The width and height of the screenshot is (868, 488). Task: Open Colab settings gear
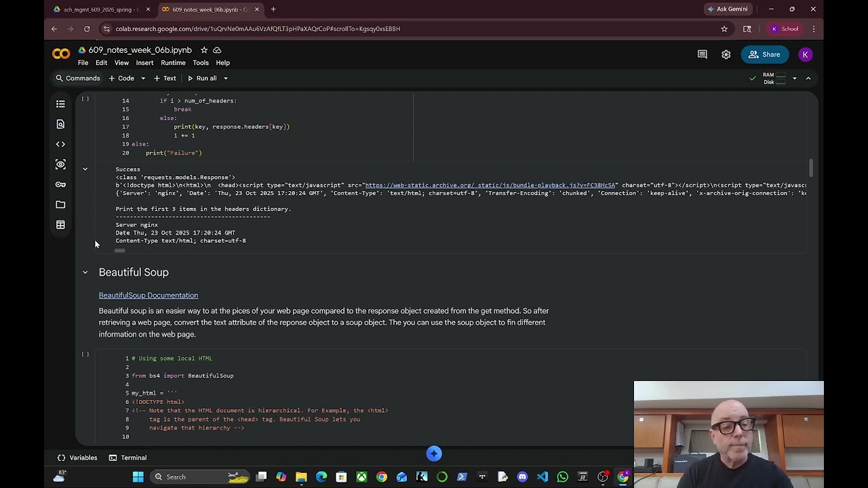(726, 54)
